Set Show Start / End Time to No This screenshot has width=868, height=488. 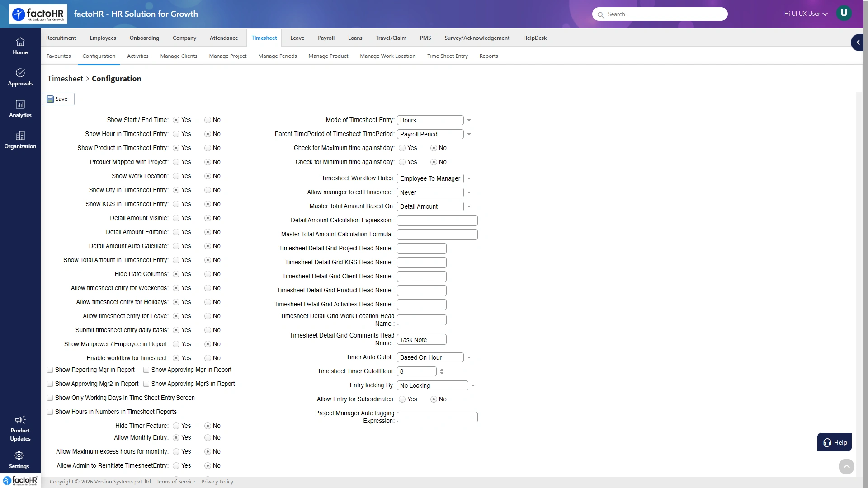pos(208,120)
